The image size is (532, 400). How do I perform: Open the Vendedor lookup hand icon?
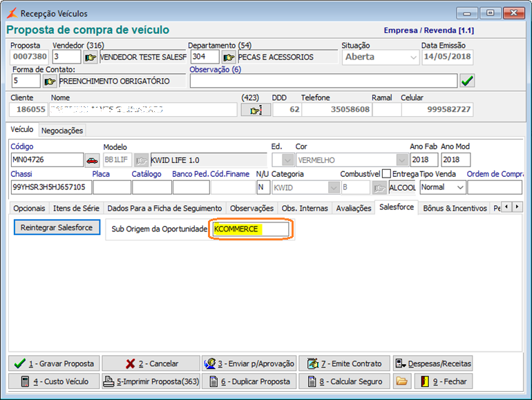coord(91,57)
